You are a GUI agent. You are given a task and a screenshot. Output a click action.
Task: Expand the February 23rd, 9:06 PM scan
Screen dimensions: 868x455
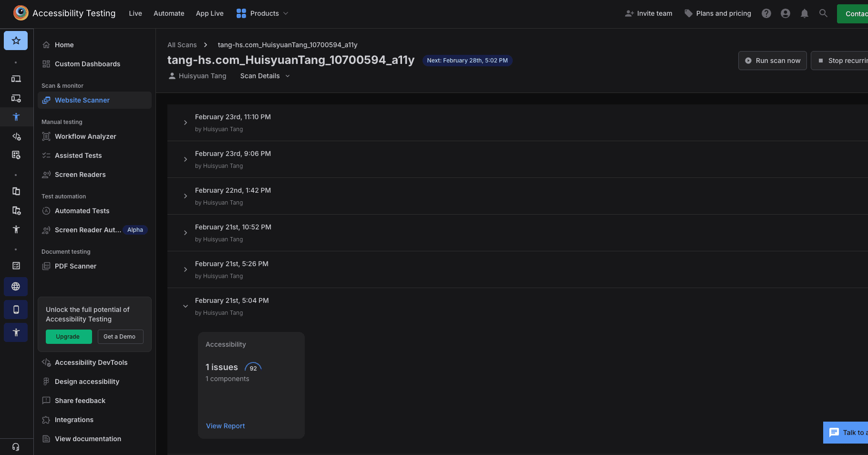pos(186,159)
